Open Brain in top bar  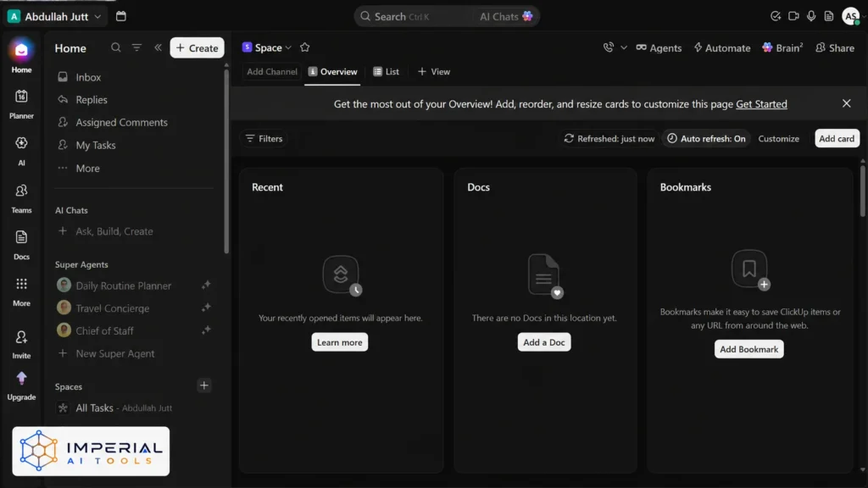782,47
